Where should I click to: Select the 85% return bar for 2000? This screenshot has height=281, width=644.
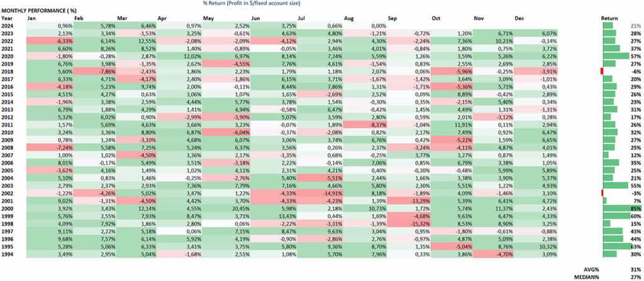[x=622, y=208]
